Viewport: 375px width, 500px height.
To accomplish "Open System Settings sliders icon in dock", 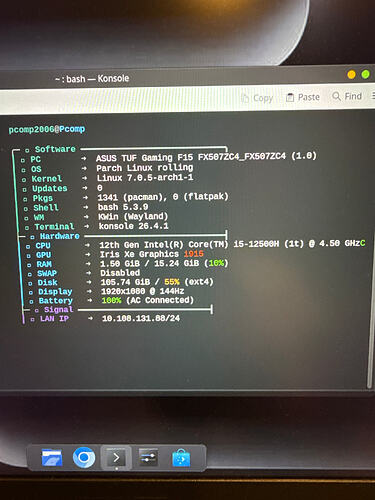I will coord(148,457).
